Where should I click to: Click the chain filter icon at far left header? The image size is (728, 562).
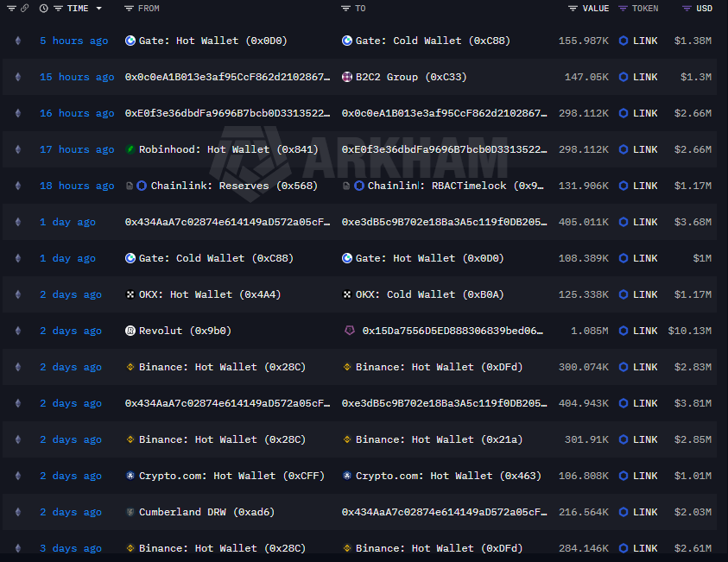pos(11,9)
